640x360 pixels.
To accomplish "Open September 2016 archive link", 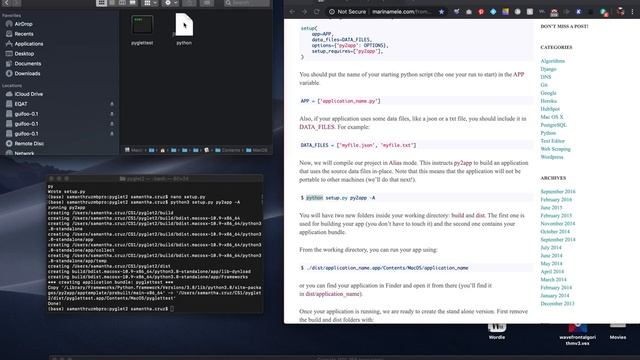I will [x=558, y=191].
